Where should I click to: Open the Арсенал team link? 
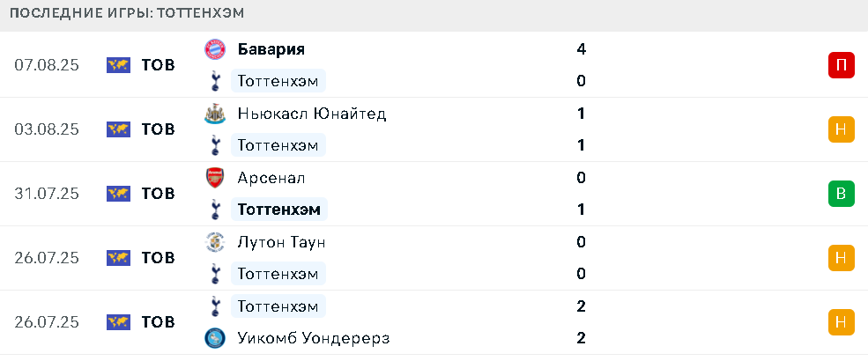tap(271, 178)
